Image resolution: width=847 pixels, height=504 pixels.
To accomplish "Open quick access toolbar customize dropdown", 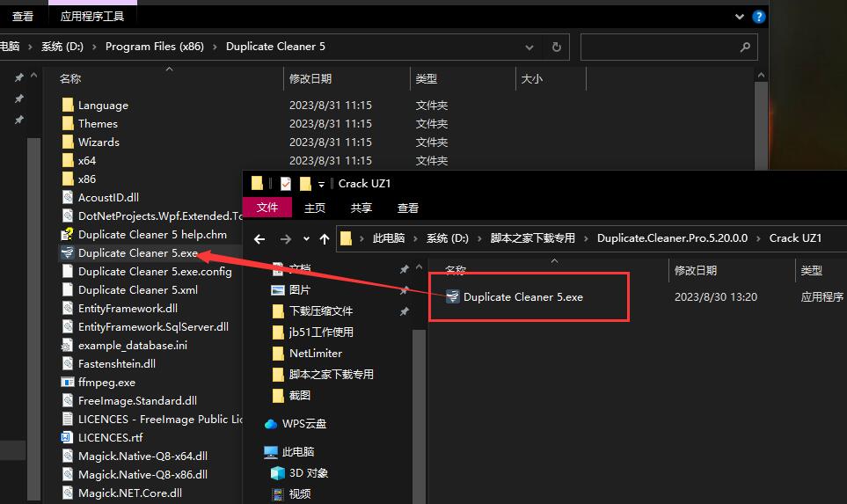I will coord(321,184).
